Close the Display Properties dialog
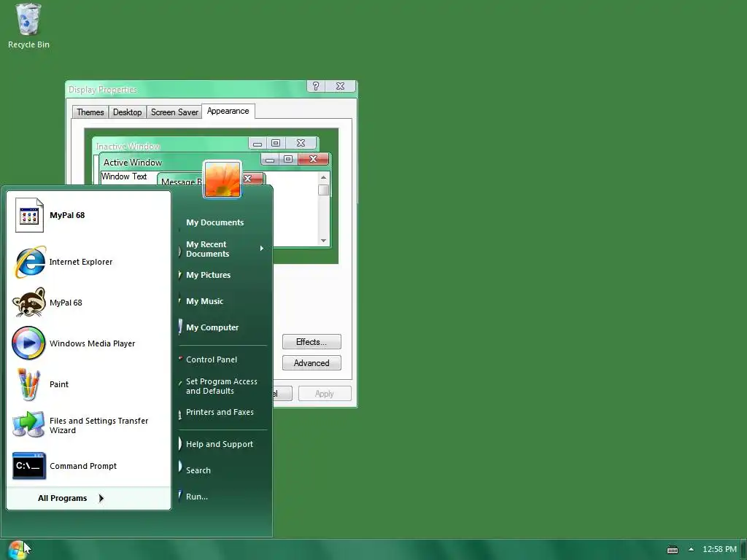Screen dimensions: 747x560 point(340,86)
